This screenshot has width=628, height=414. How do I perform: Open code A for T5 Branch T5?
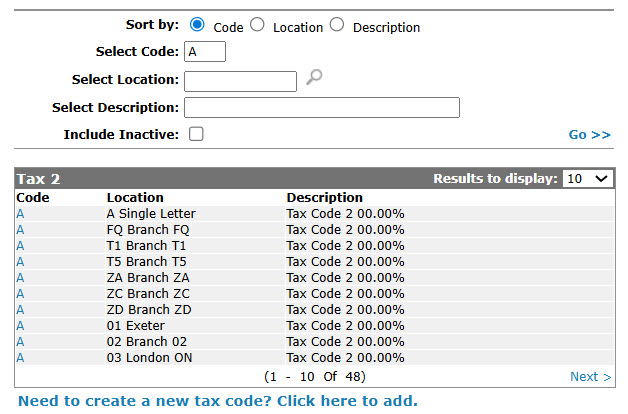pos(20,262)
